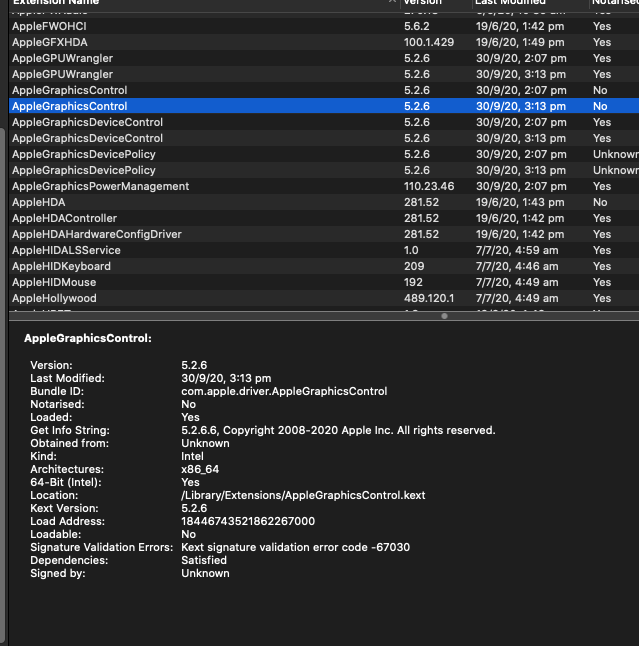Click version cell 489.120.1
The width and height of the screenshot is (639, 646).
(429, 298)
